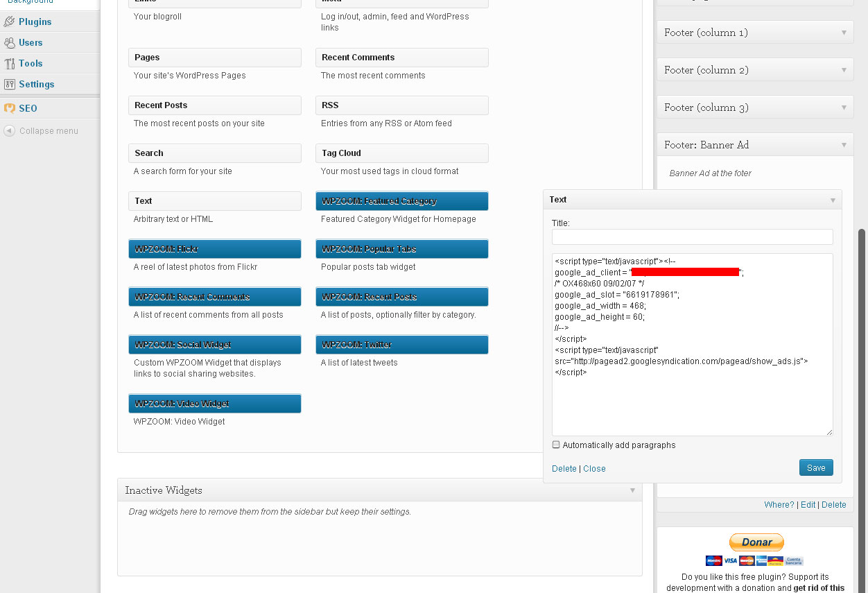868x593 pixels.
Task: Click the Cuenta bancaria icon
Action: 795,561
